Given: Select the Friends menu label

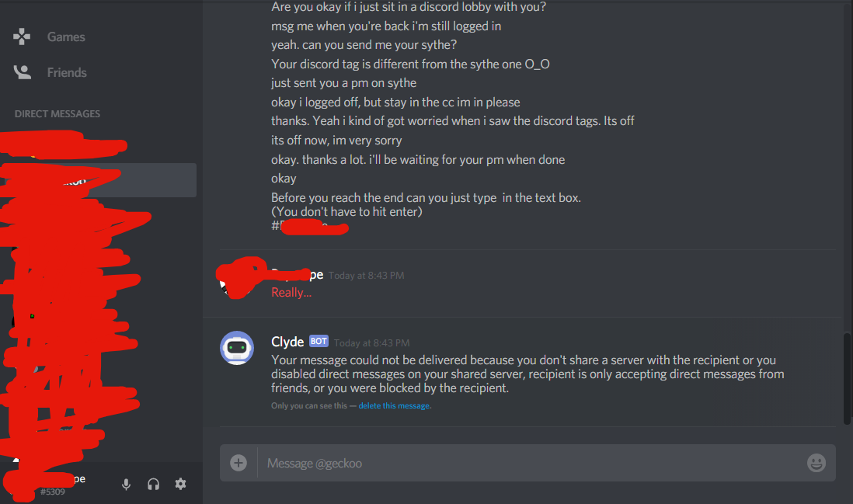Looking at the screenshot, I should tap(67, 72).
